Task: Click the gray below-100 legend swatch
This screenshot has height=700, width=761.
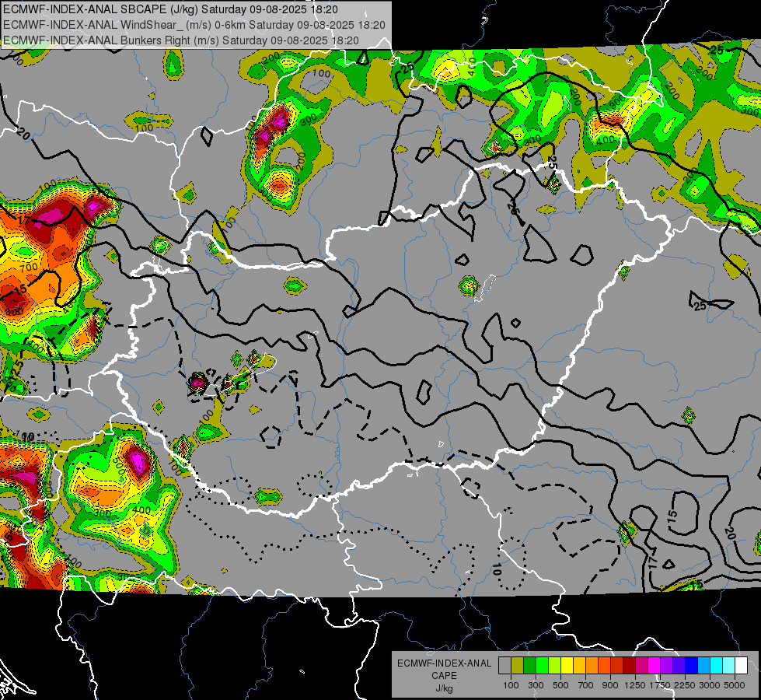Action: pyautogui.click(x=504, y=665)
